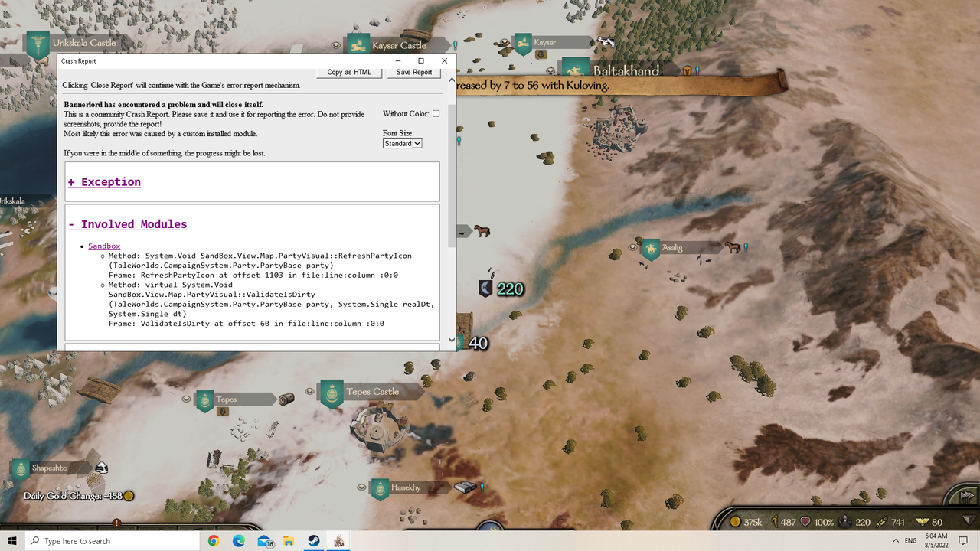Click the influence 487 indicator

pyautogui.click(x=783, y=522)
